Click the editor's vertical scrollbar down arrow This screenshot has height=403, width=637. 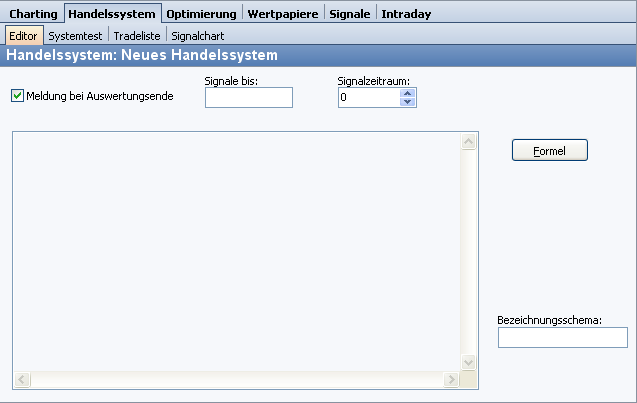[468, 362]
